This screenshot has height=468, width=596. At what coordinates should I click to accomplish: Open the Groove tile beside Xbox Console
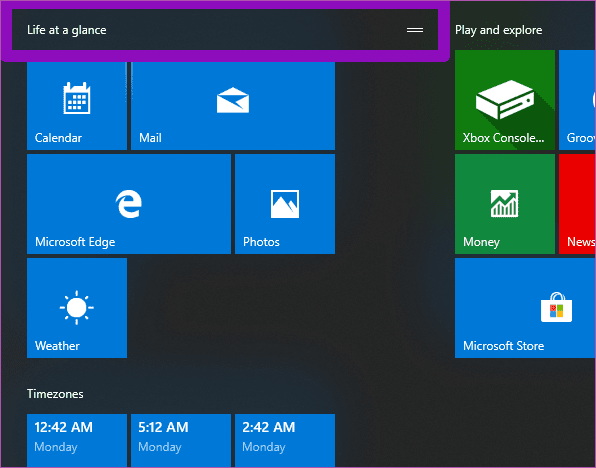click(x=577, y=100)
